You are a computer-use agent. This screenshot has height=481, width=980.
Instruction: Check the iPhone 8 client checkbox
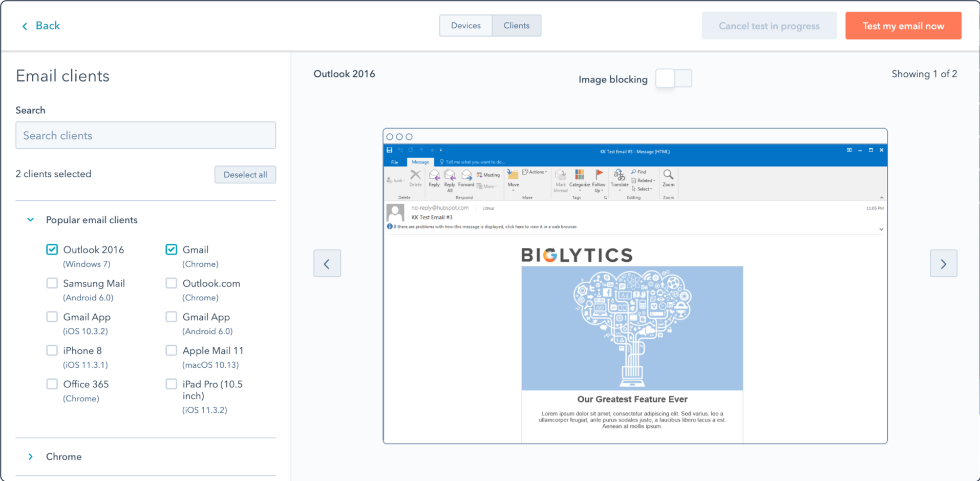pyautogui.click(x=52, y=350)
